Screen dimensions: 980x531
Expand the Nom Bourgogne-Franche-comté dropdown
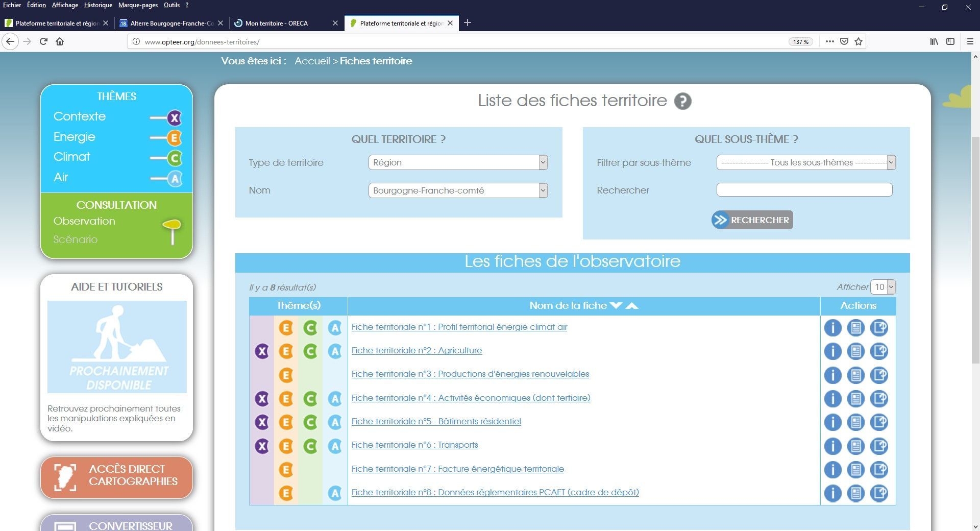457,190
